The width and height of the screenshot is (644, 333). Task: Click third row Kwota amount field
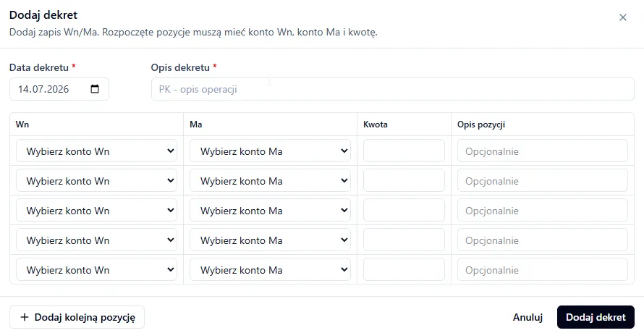coord(404,210)
